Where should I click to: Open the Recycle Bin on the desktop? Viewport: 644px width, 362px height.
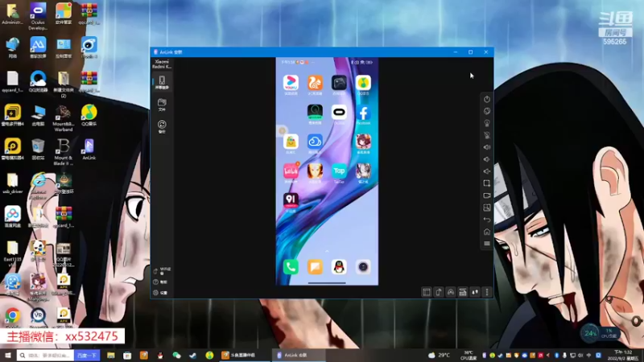[x=38, y=150]
